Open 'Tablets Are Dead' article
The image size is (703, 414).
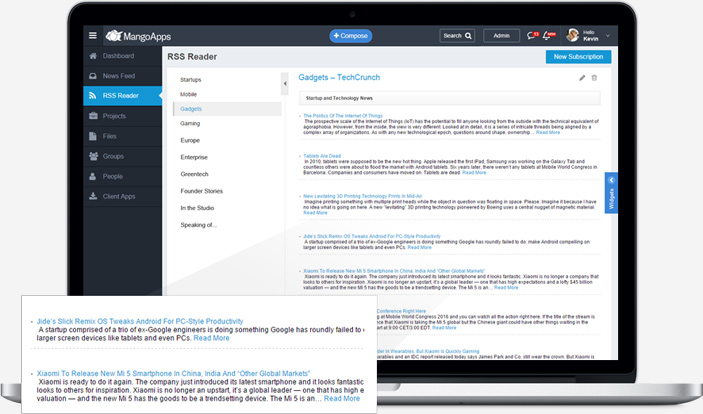coord(322,156)
